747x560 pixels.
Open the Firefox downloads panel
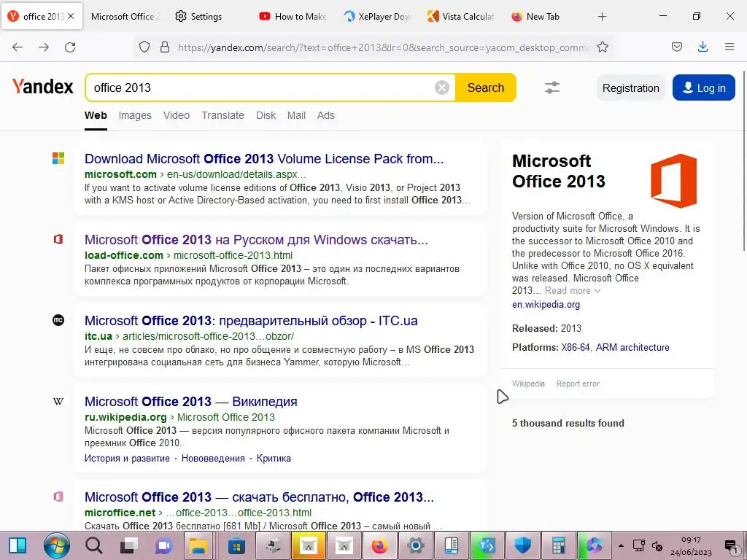pos(703,47)
